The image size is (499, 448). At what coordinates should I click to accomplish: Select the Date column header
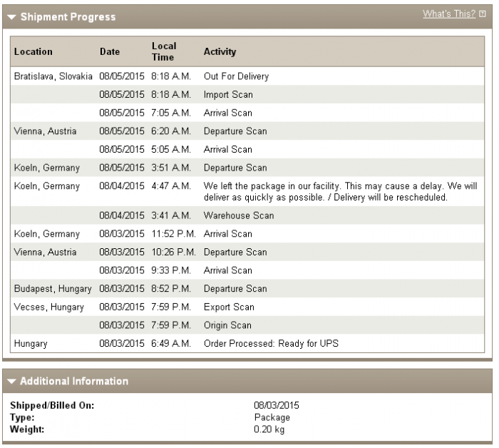click(x=110, y=51)
